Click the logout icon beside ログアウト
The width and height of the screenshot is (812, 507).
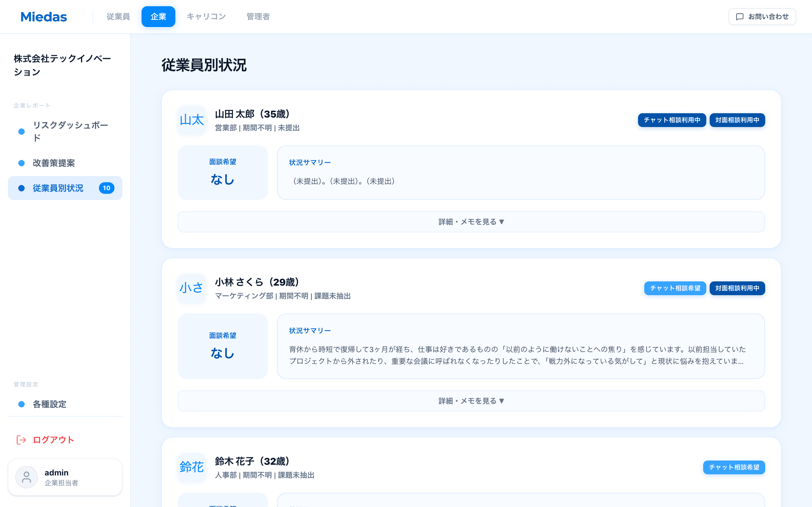click(x=21, y=440)
